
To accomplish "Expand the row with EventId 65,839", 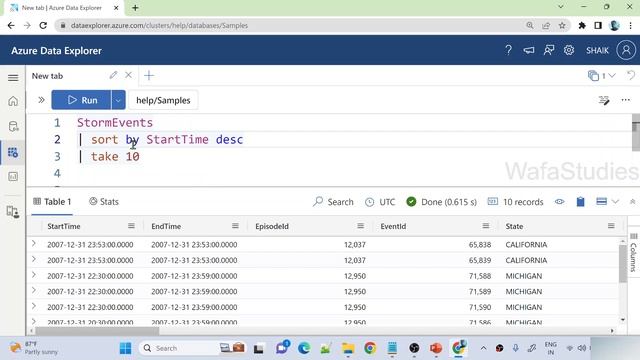I will 34,259.
